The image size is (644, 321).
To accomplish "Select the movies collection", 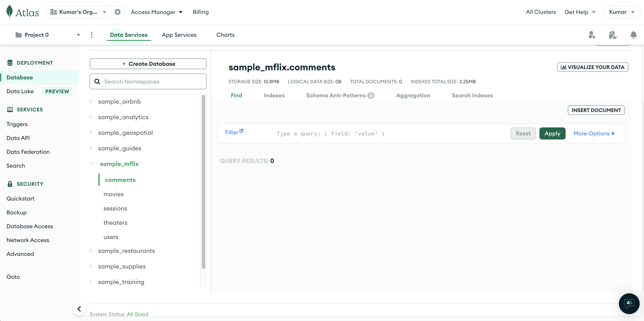I will (113, 194).
